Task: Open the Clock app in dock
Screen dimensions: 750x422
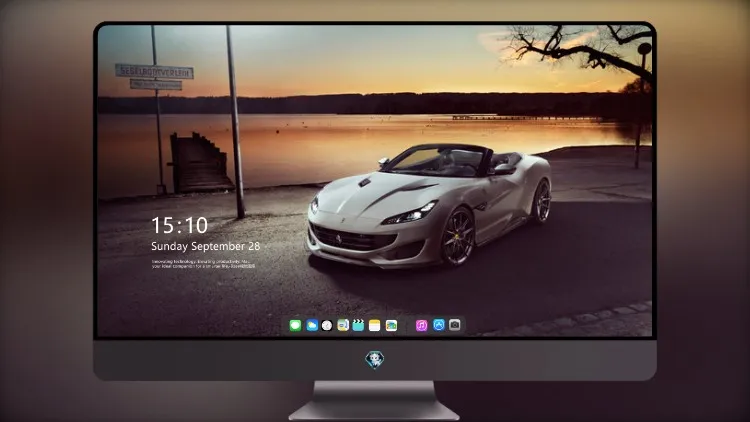Action: click(327, 326)
